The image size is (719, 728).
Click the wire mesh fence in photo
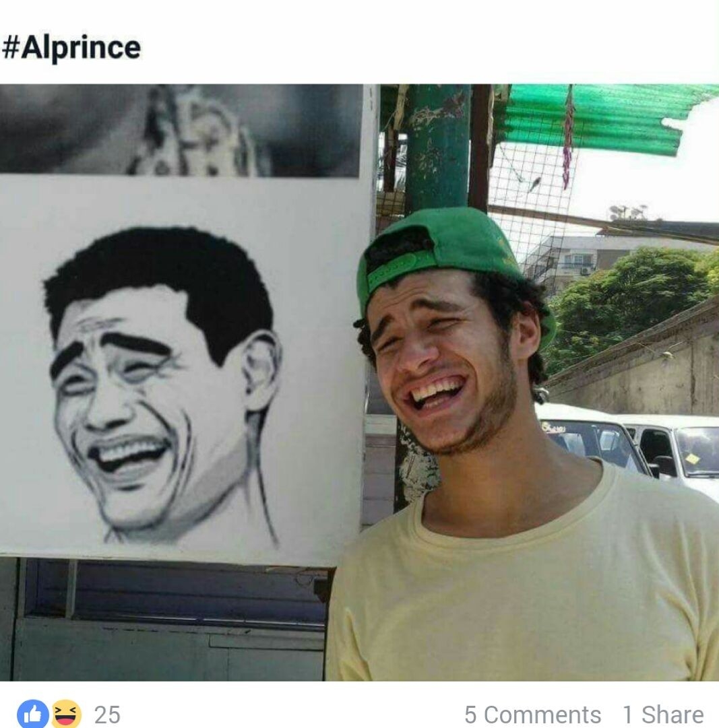click(530, 195)
